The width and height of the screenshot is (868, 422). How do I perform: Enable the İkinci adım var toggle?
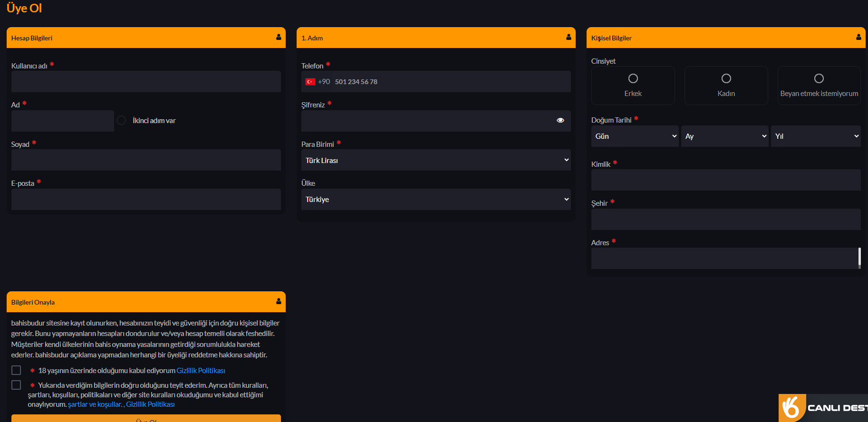pos(122,121)
